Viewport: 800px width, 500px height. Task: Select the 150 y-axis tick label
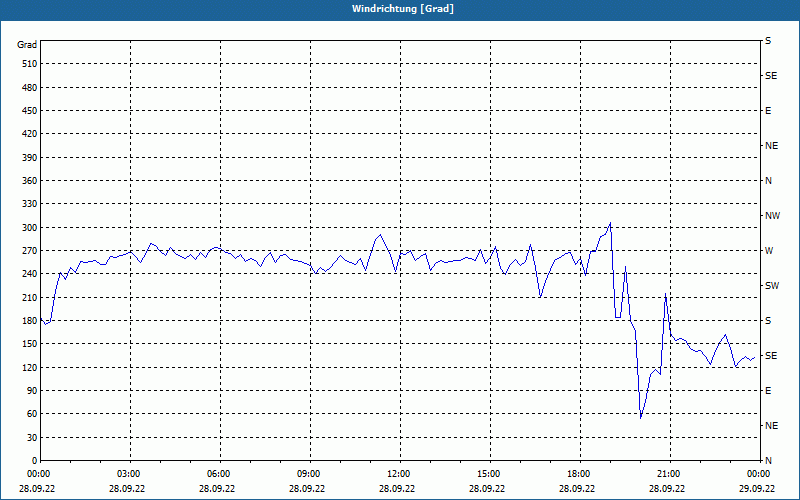click(x=29, y=344)
